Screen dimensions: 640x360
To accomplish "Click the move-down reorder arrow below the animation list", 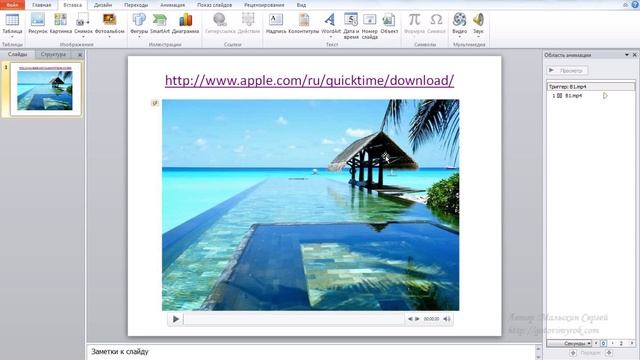I will (x=609, y=353).
